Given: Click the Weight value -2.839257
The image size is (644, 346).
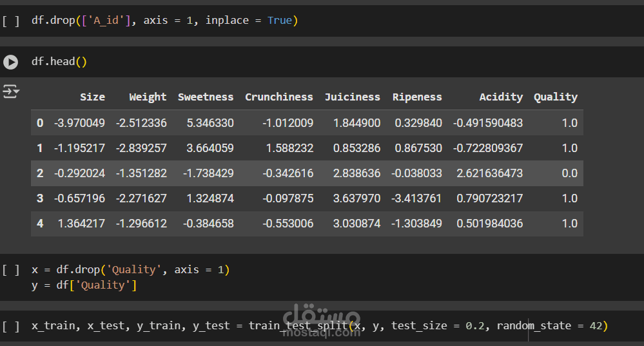Looking at the screenshot, I should click(x=141, y=148).
